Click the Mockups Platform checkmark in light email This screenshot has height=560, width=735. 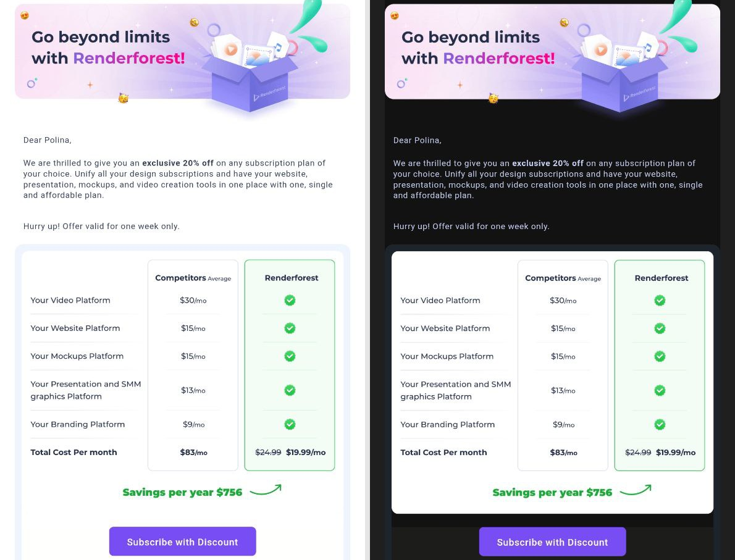click(290, 356)
